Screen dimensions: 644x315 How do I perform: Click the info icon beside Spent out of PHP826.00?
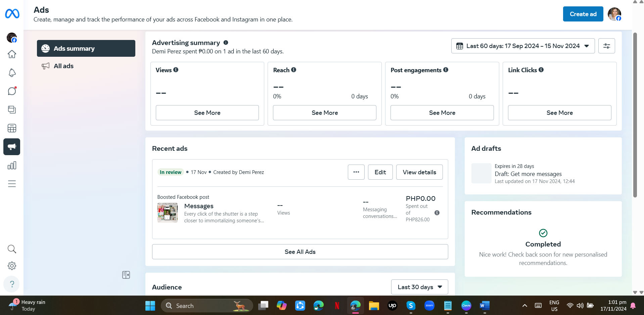(437, 213)
